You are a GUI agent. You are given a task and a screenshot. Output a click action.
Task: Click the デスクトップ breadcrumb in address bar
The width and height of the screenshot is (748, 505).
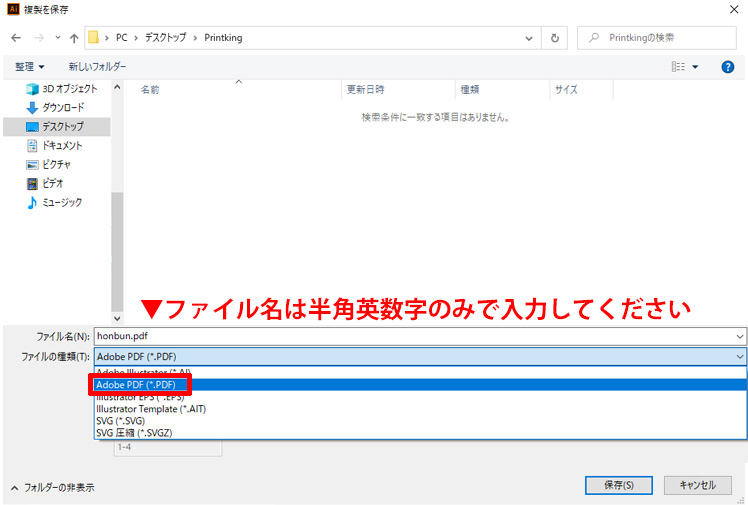click(166, 38)
